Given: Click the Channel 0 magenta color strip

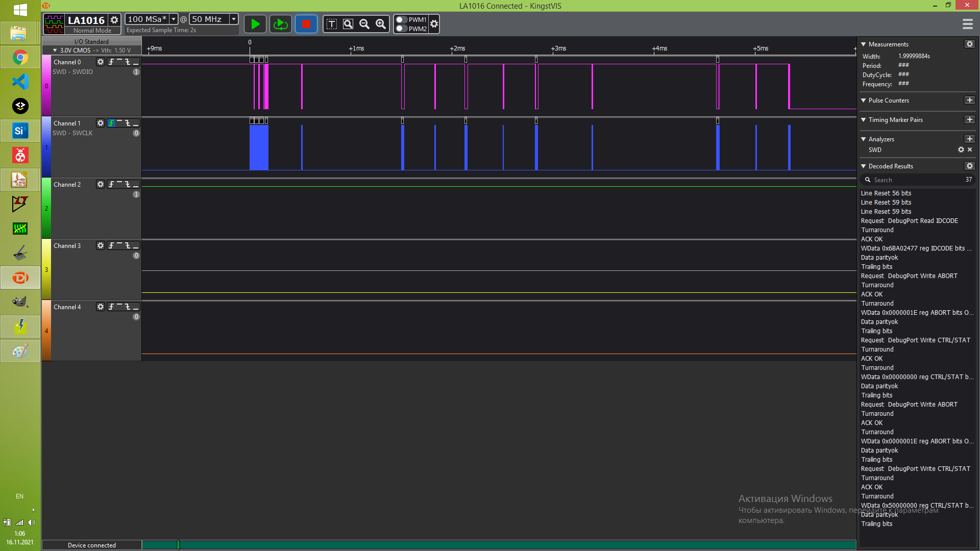Looking at the screenshot, I should [46, 86].
